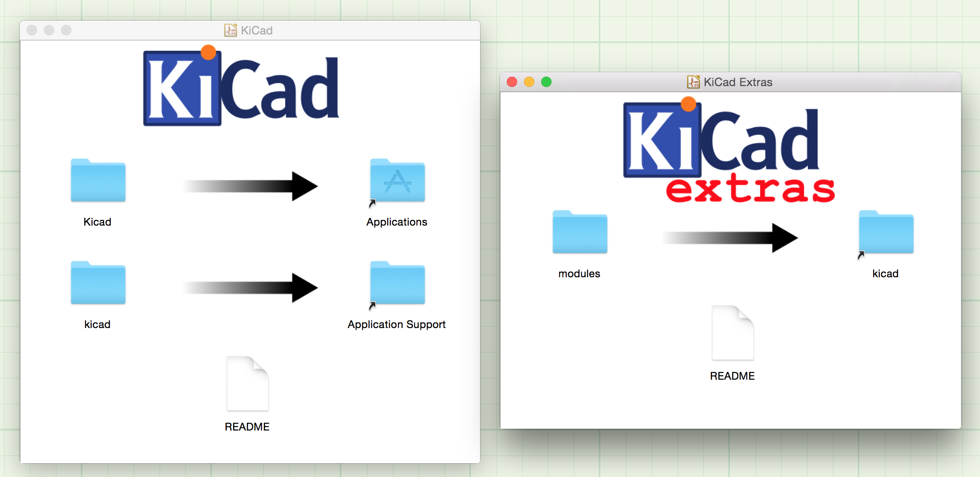Image resolution: width=980 pixels, height=477 pixels.
Task: Click the kicad alias folder in Extras window
Action: pyautogui.click(x=886, y=232)
